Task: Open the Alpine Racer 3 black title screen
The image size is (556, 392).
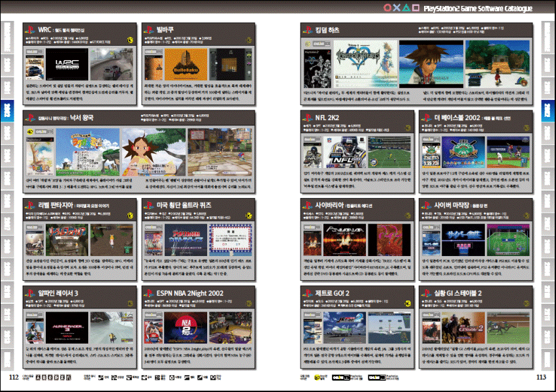Action: (67, 327)
